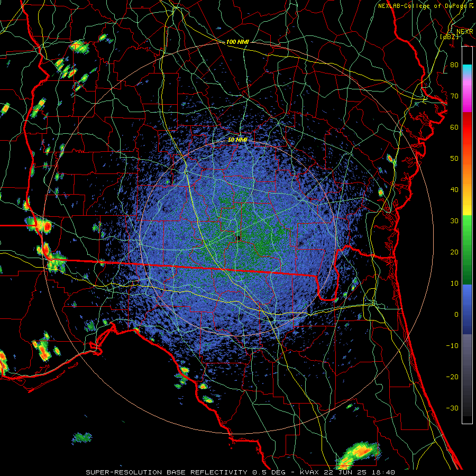Click the pink-magenta segment of the color bar
The height and width of the screenshot is (476, 476).
pyautogui.click(x=467, y=94)
